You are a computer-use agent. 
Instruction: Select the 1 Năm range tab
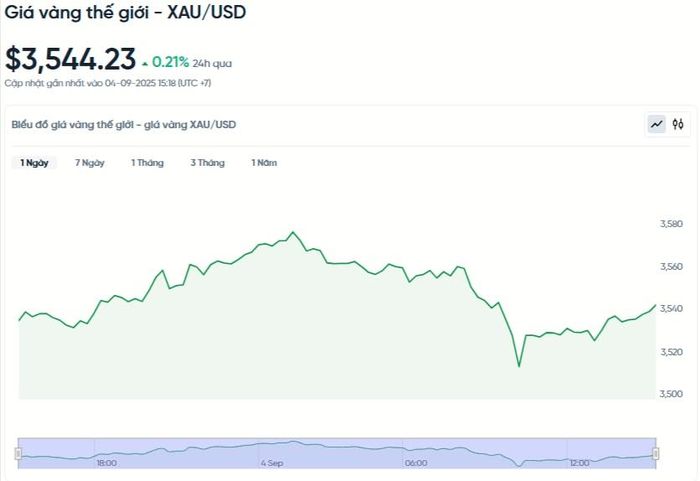[x=264, y=163]
